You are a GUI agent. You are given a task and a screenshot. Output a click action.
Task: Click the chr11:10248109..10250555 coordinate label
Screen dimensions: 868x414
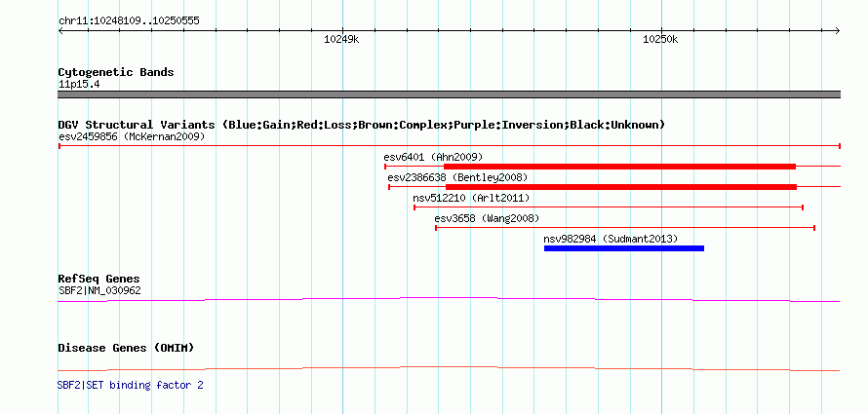click(x=129, y=21)
